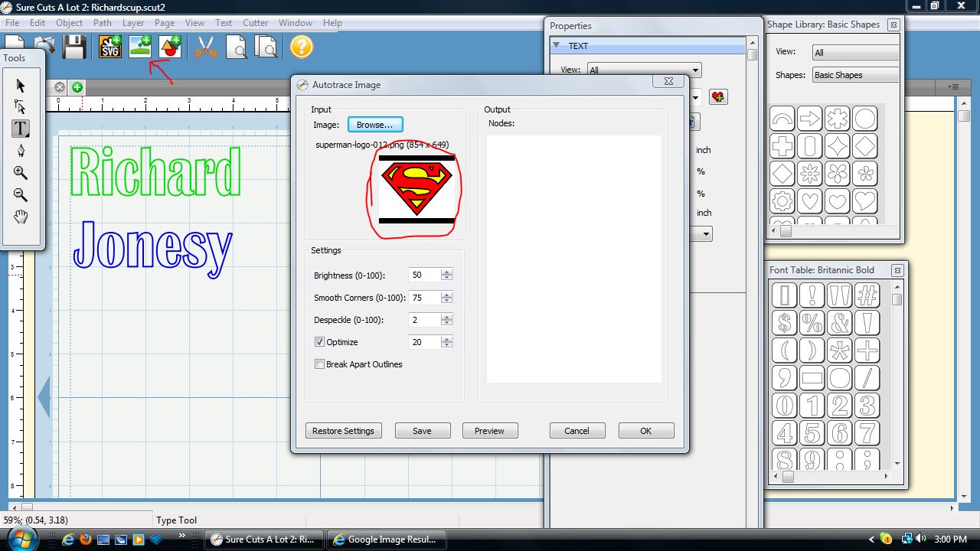Click the Save button in Autotrace
This screenshot has height=551, width=980.
(423, 431)
